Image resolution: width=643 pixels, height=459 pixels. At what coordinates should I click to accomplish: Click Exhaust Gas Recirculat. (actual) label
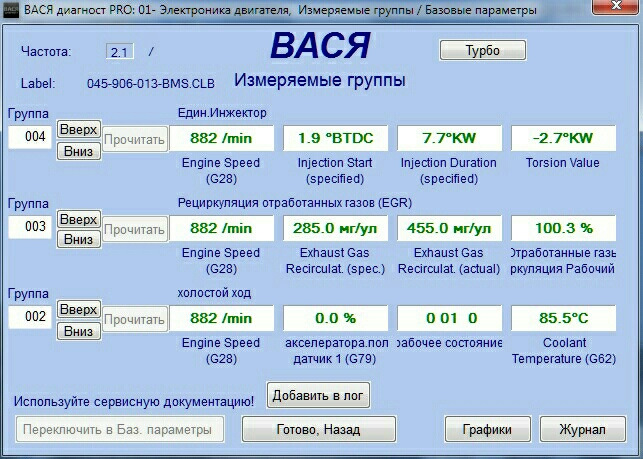coord(449,261)
